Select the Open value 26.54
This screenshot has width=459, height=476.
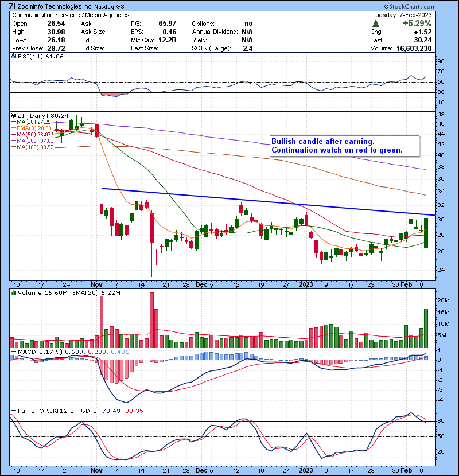point(56,24)
